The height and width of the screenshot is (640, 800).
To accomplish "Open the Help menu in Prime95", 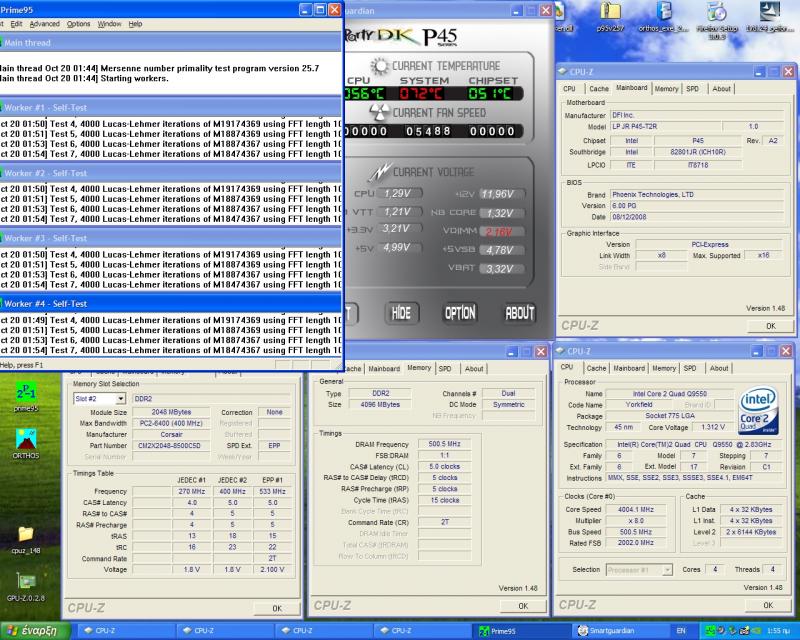I will pos(135,24).
